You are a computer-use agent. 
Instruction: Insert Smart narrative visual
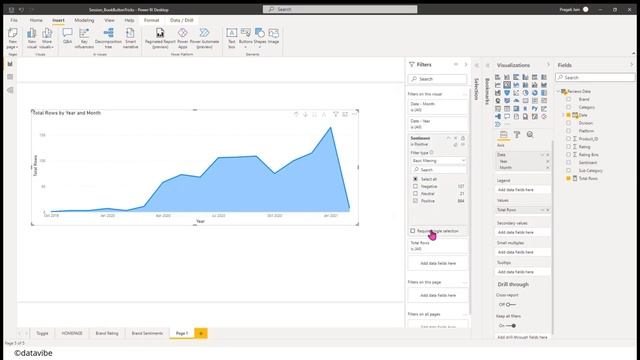tap(130, 38)
